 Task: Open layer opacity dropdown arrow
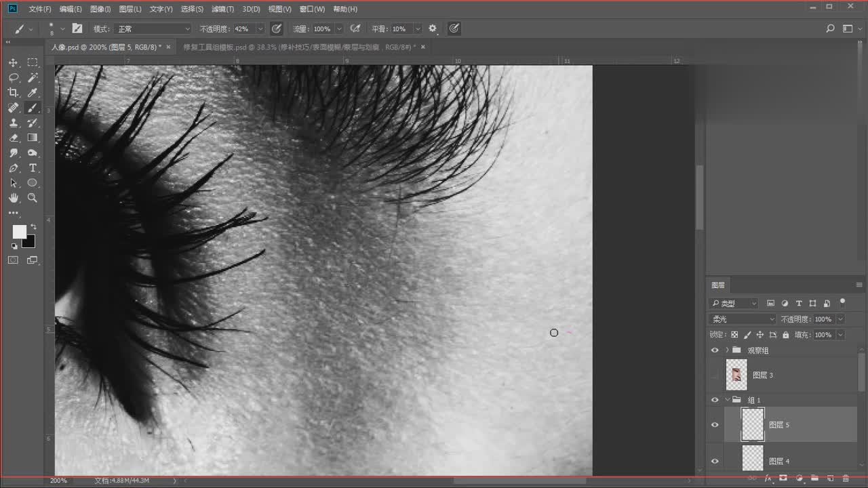841,319
